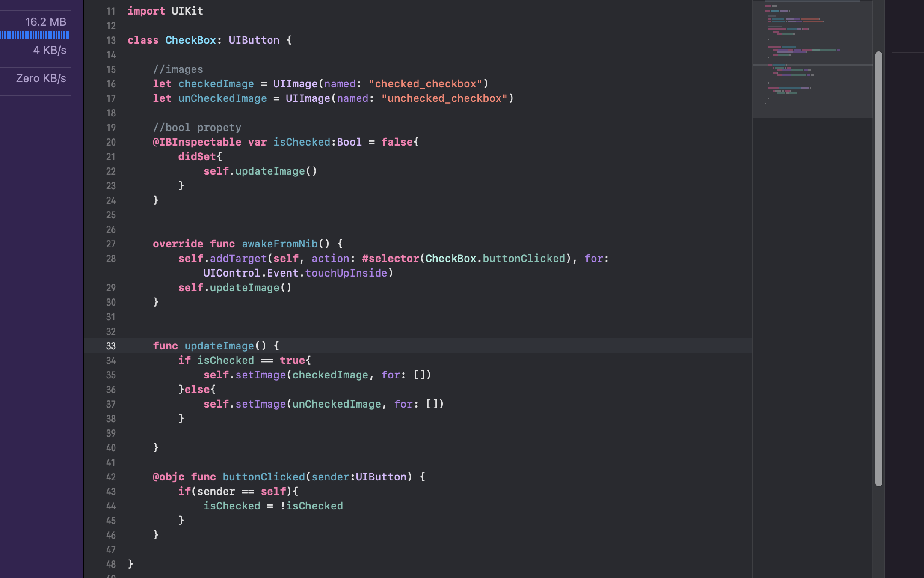Click addTarget method call
924x578 pixels.
click(x=238, y=259)
